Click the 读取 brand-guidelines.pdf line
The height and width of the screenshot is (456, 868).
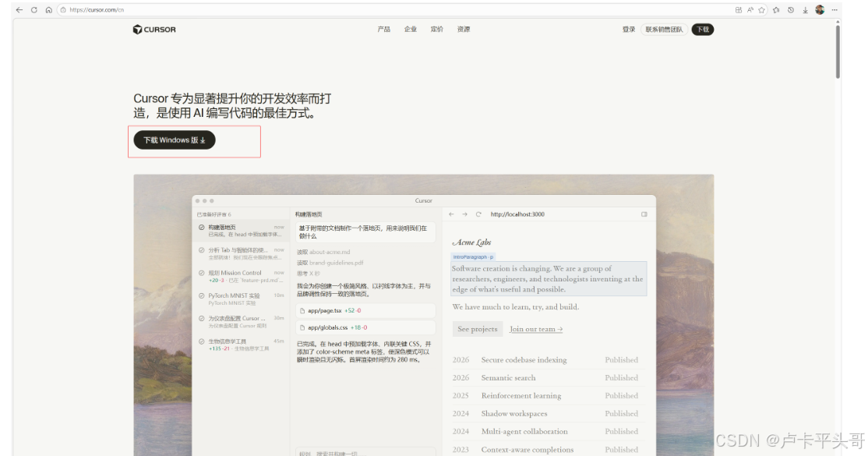(330, 263)
